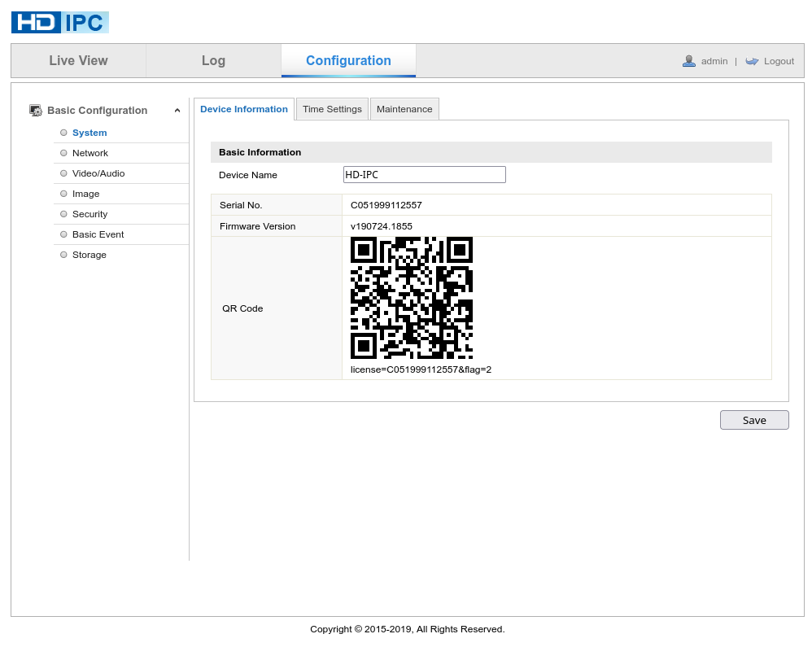Click the Logout hand icon
Image resolution: width=812 pixels, height=647 pixels.
point(753,61)
